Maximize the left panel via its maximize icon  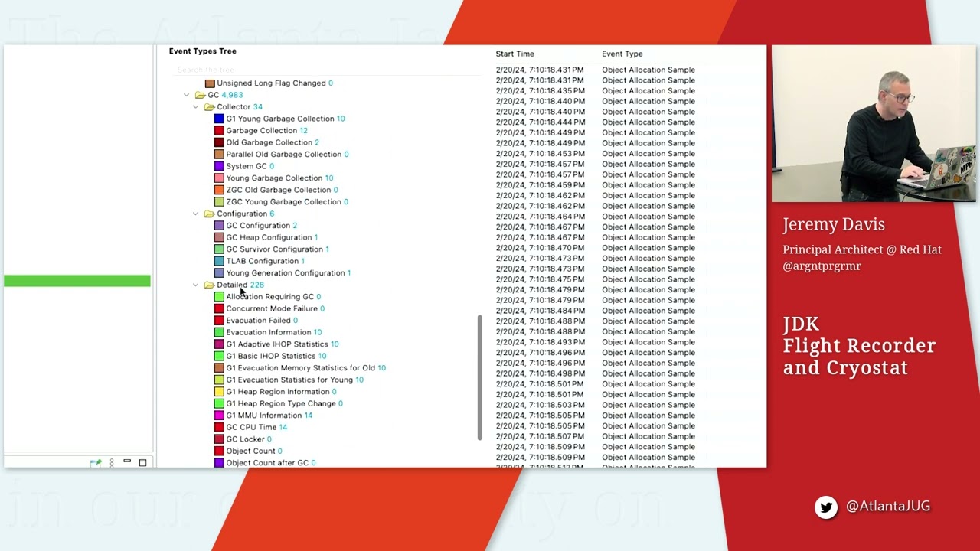pyautogui.click(x=142, y=462)
